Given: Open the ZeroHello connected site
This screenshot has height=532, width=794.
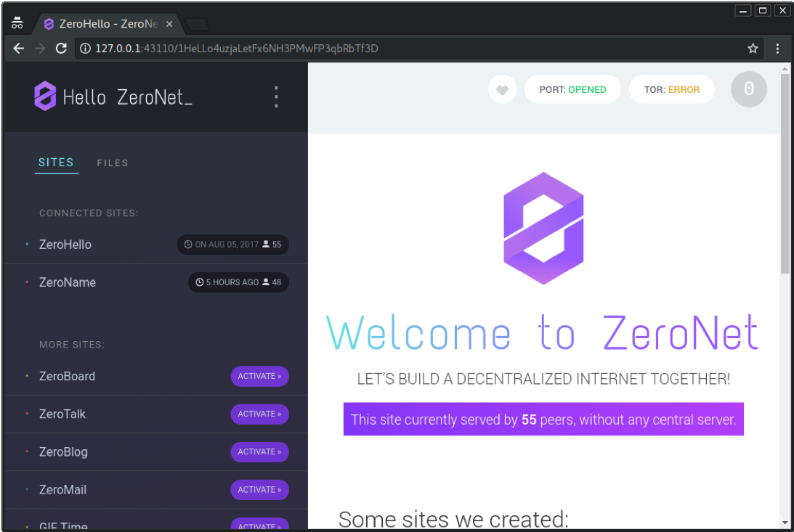Looking at the screenshot, I should click(x=65, y=245).
